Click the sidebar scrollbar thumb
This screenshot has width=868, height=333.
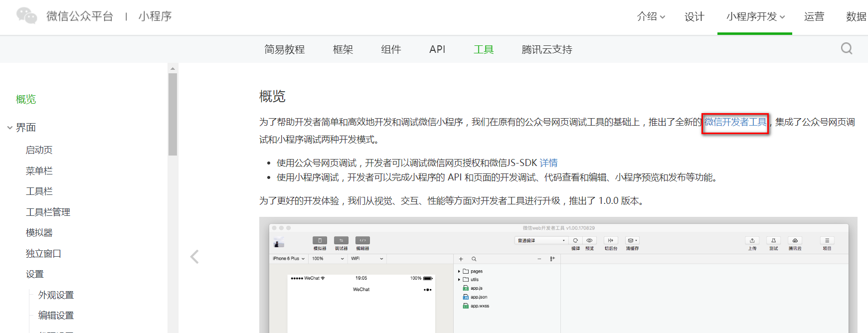[x=173, y=114]
